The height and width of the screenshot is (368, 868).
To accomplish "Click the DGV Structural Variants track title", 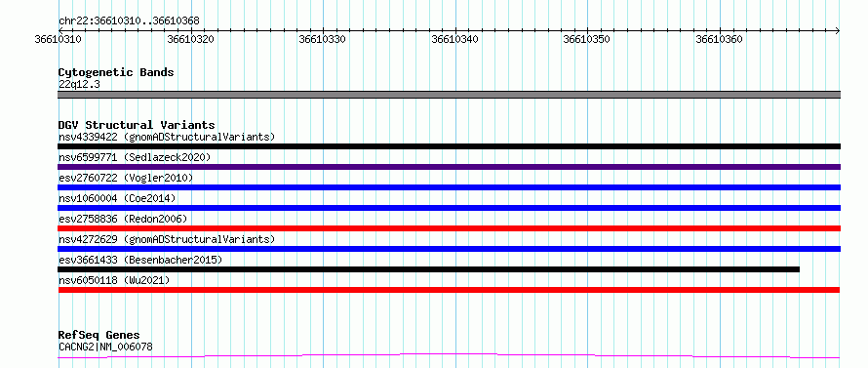I will tap(137, 125).
